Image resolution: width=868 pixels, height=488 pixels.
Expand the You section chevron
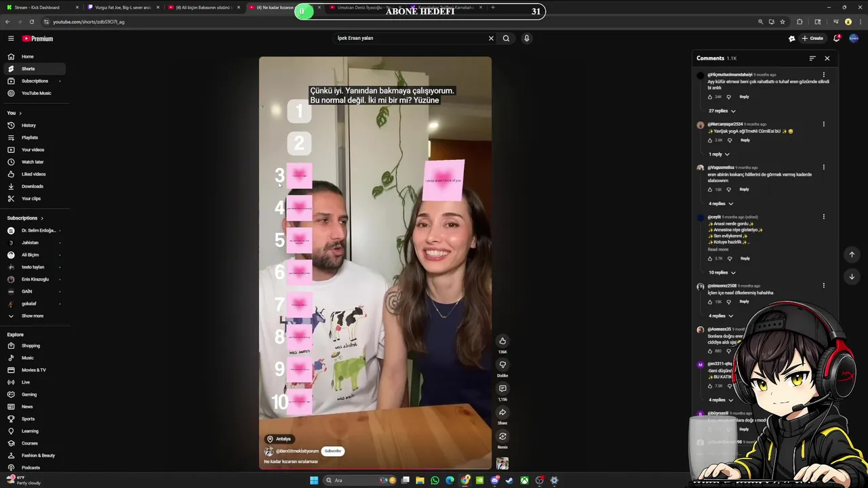[20, 113]
